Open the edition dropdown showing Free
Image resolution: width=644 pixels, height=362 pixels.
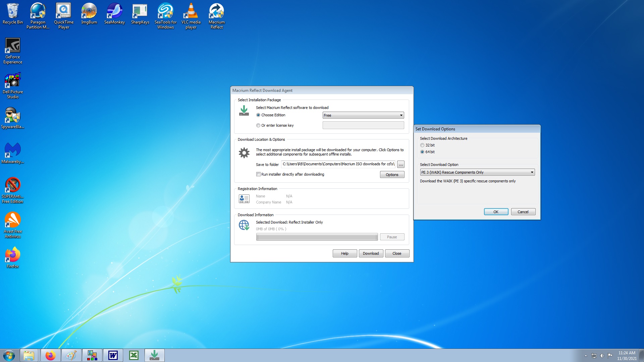click(363, 115)
